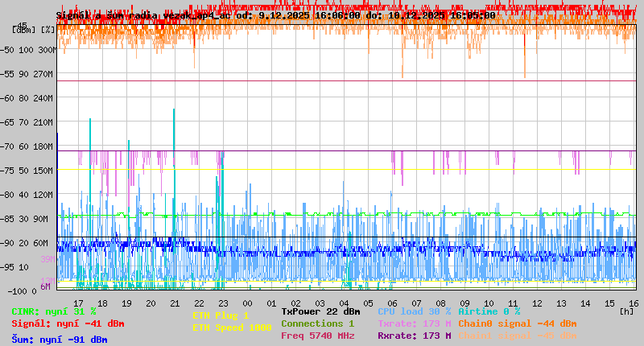Image resolution: width=644 pixels, height=346 pixels.
Task: Click the graph title 'Signál a šum radia vezak_ap4_ac'
Action: [143, 15]
